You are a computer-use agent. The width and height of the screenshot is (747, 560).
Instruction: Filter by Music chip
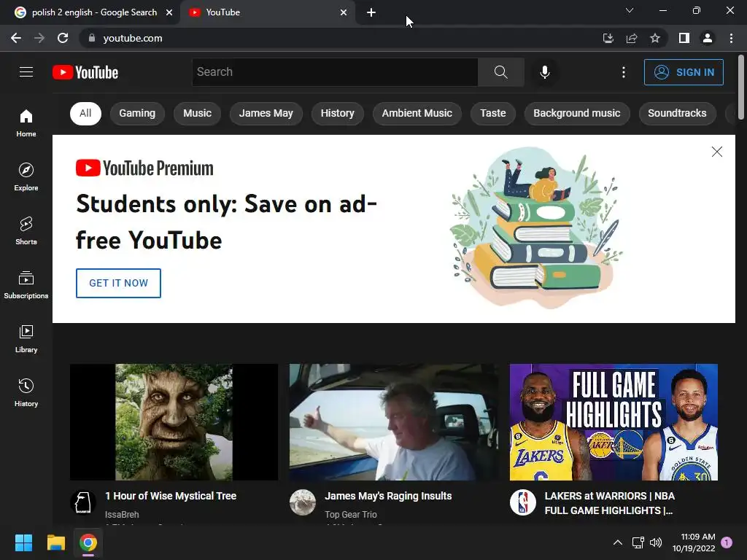197,113
